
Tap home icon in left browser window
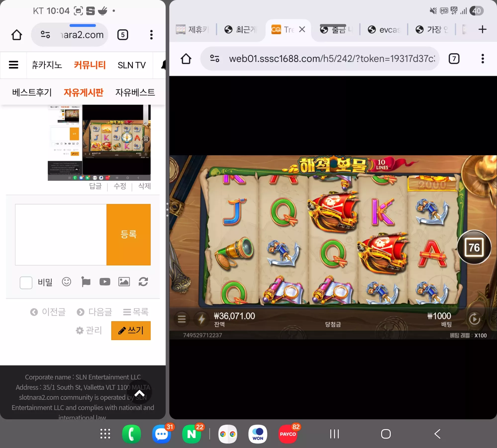click(17, 35)
